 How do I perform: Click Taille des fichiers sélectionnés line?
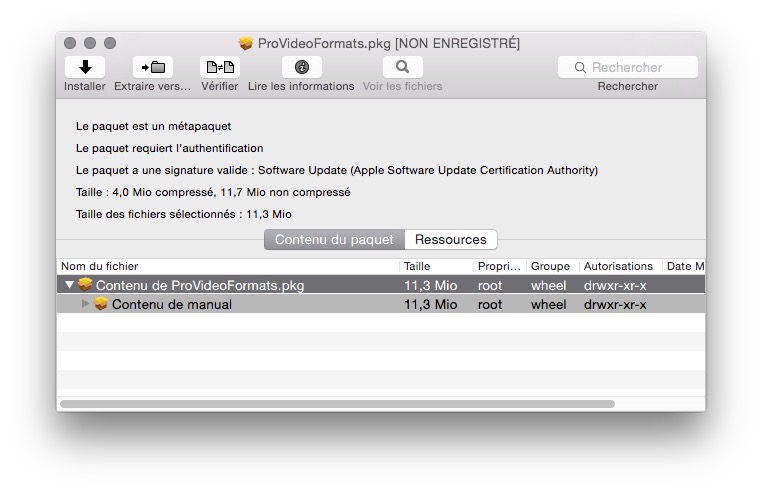tap(184, 214)
